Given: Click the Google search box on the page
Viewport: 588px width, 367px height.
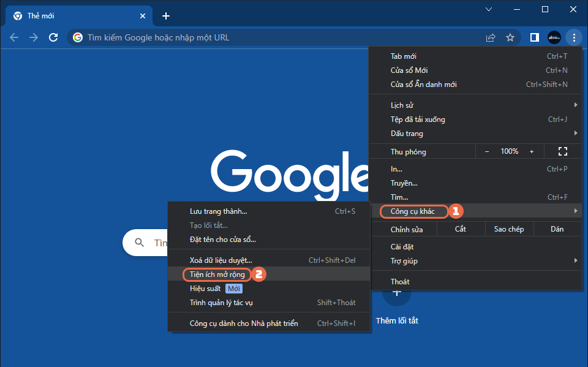Looking at the screenshot, I should coord(145,243).
